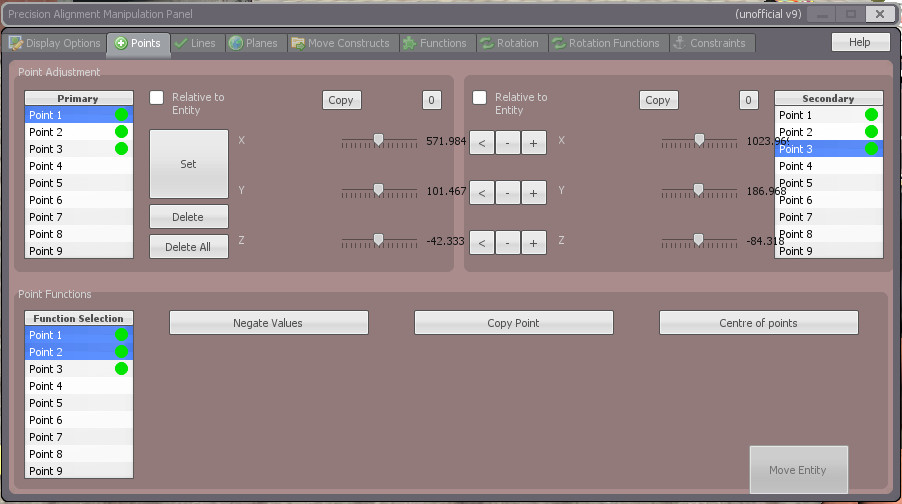The width and height of the screenshot is (902, 504).
Task: Select Point 3 in Function Selection list
Action: (79, 369)
